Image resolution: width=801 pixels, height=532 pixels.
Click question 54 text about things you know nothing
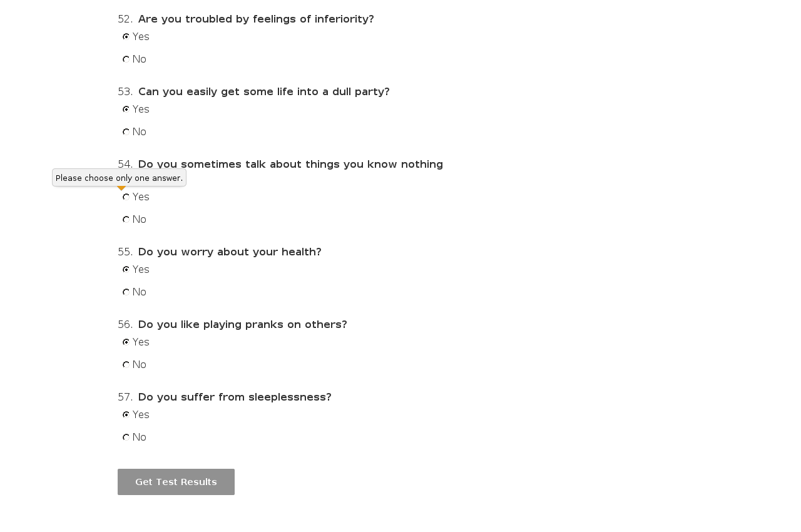tap(290, 165)
